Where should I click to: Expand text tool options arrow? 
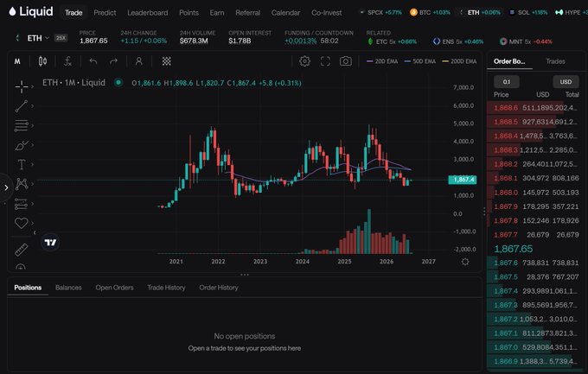coord(33,164)
